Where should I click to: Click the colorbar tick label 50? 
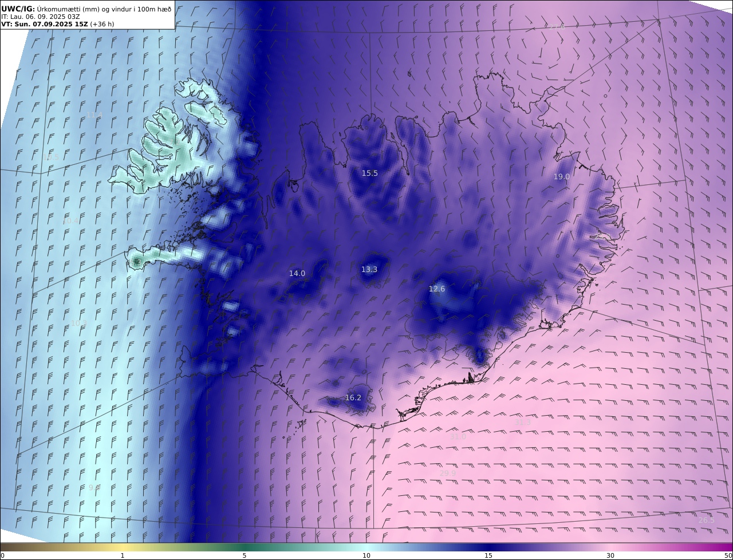728,555
